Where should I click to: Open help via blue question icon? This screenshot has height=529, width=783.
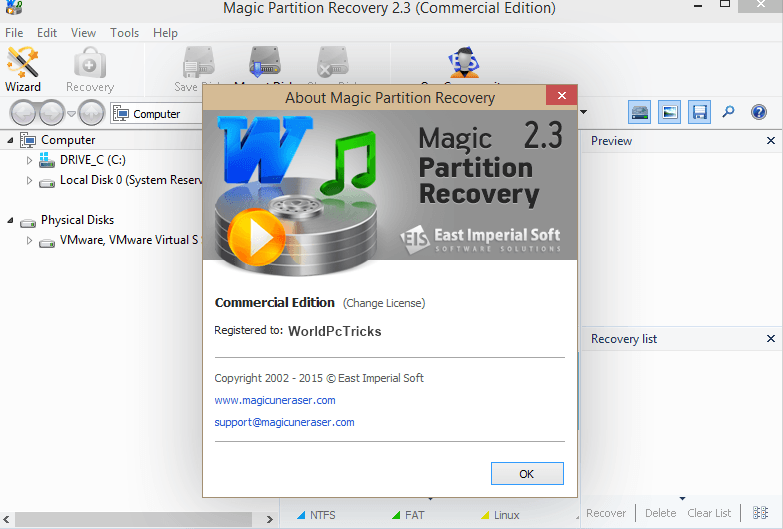click(x=759, y=112)
